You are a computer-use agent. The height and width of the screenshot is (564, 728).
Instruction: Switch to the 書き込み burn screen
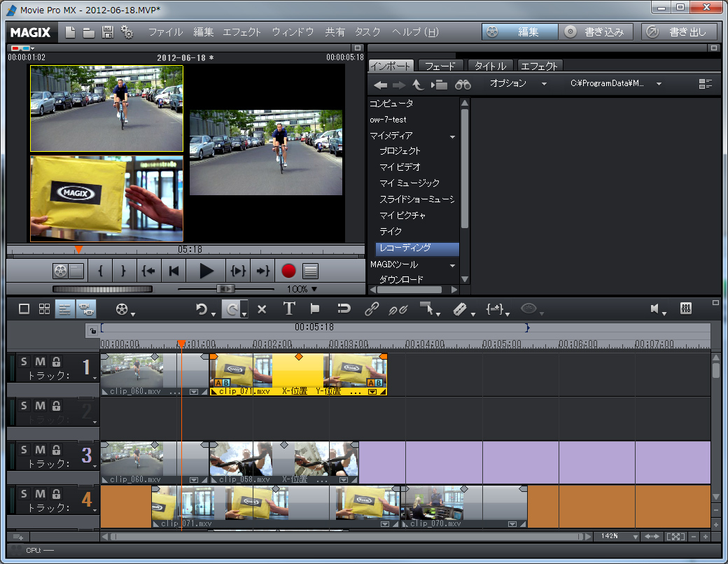click(596, 31)
